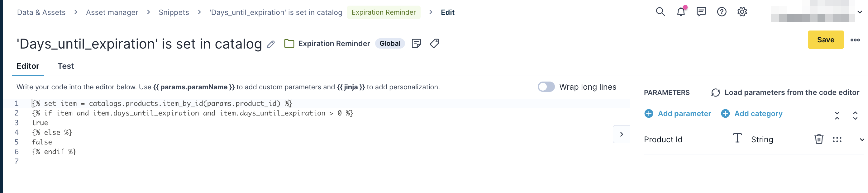Collapse all parameters with inward arrows
The image size is (868, 193).
coord(837,115)
